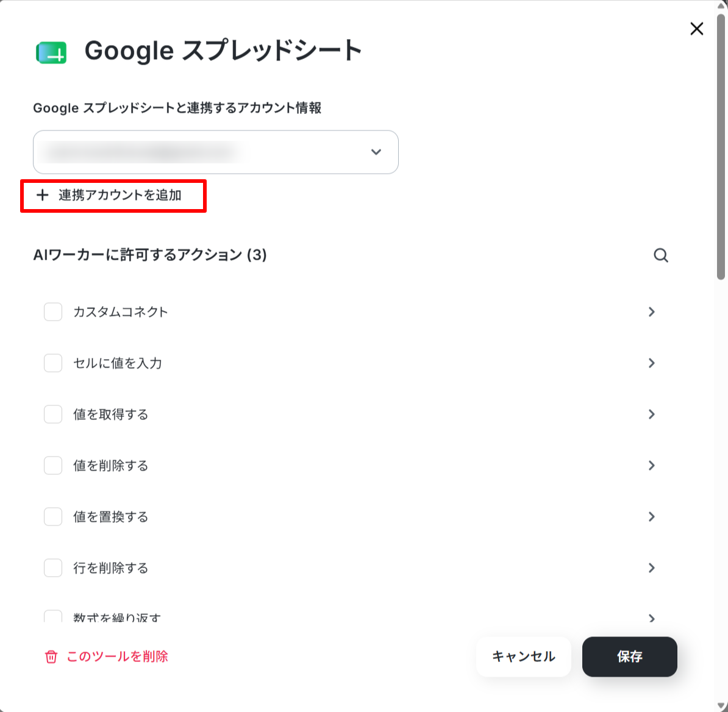The height and width of the screenshot is (712, 728).
Task: Tick the カスタムコネクト checkbox
Action: (x=53, y=312)
